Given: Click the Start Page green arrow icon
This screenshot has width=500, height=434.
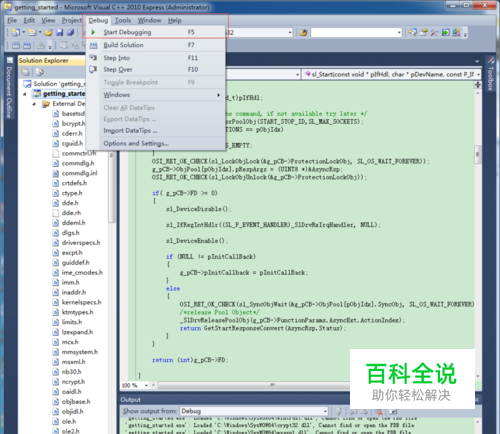Looking at the screenshot, I should click(x=445, y=32).
